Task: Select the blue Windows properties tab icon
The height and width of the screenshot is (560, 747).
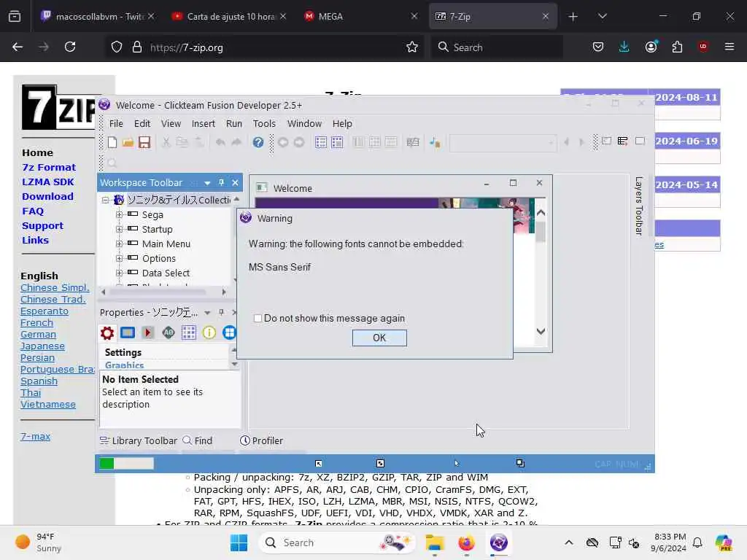Action: (x=229, y=332)
